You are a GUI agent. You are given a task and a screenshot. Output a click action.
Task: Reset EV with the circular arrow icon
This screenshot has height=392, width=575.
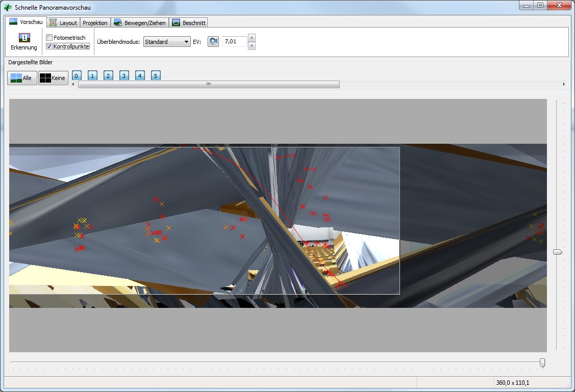point(213,42)
